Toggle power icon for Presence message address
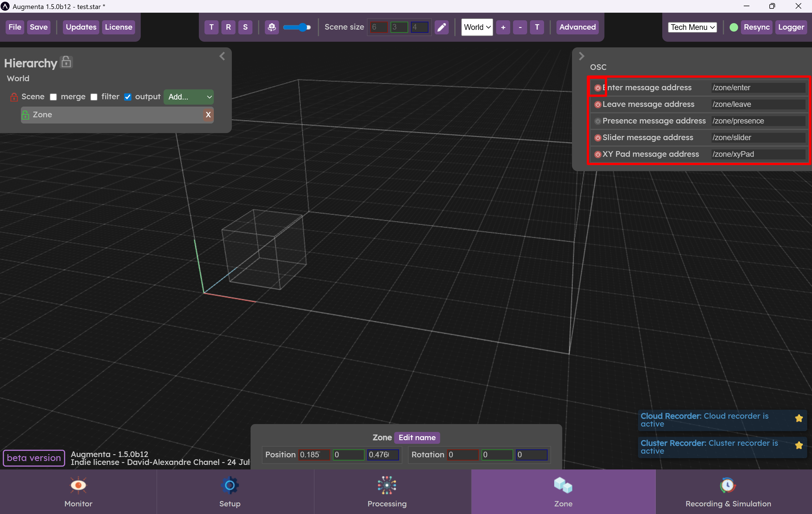The width and height of the screenshot is (812, 514). 598,121
